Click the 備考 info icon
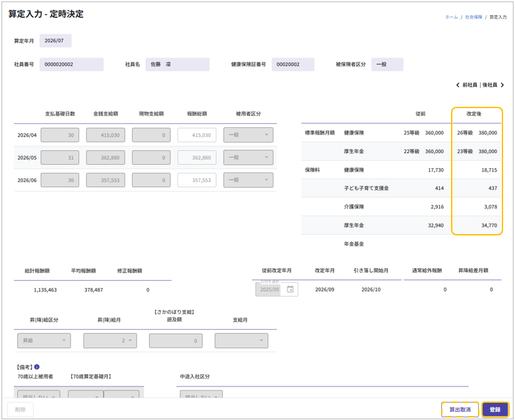This screenshot has height=420, width=515. (x=37, y=367)
